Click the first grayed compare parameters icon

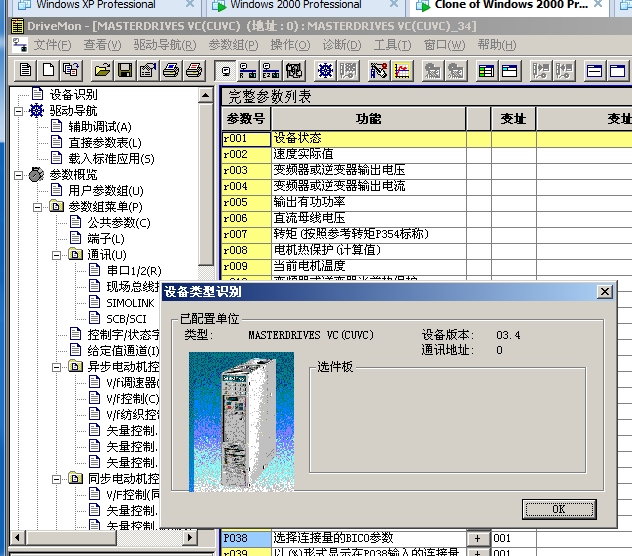541,71
